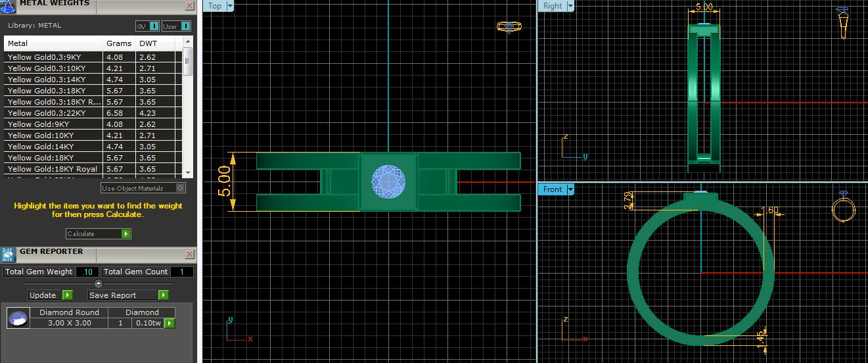Click the Save Report button
868x363 pixels.
click(128, 295)
